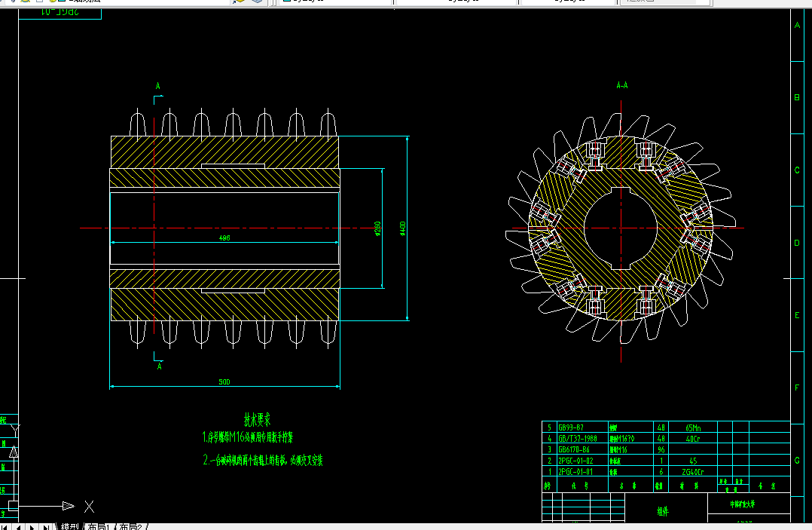The image size is (812, 530).
Task: Open the 布局1 layout tab
Action: pyautogui.click(x=99, y=526)
